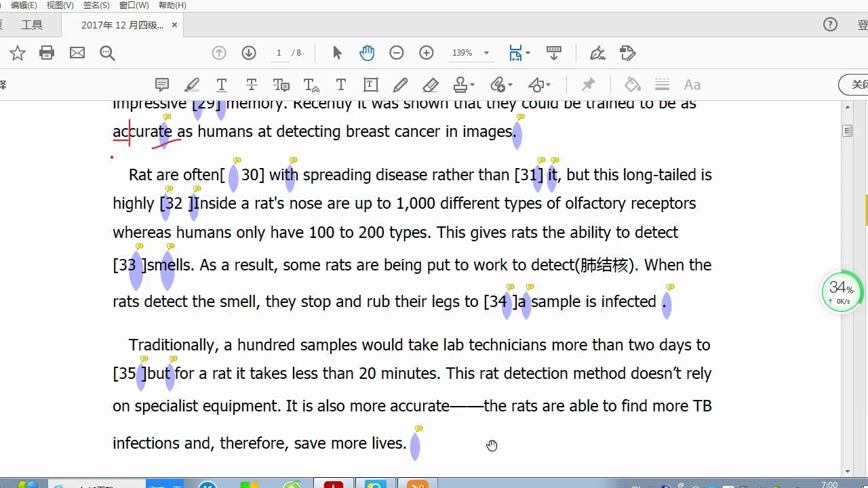868x488 pixels.
Task: Activate the hand pan tool
Action: point(367,53)
